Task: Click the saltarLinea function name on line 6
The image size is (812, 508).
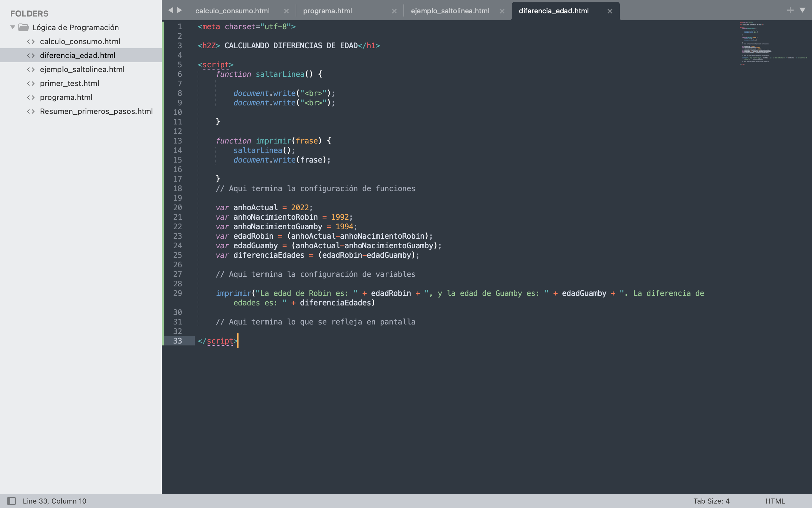Action: click(280, 74)
